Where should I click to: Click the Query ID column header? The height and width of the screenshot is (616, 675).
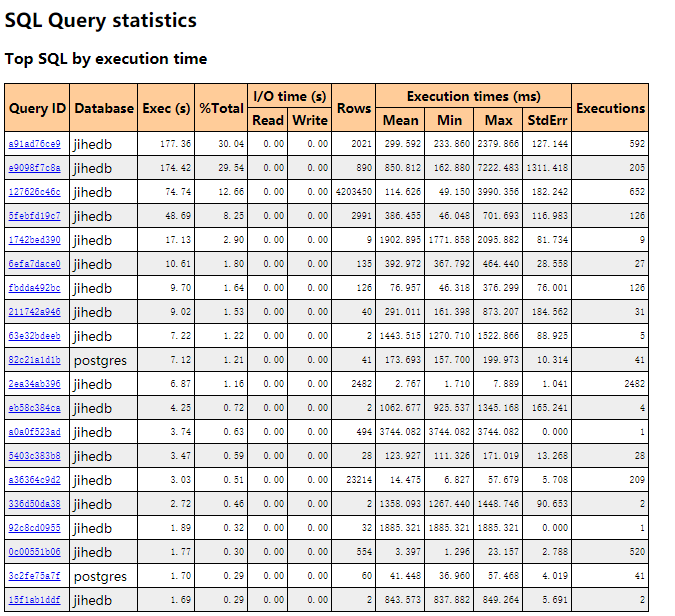click(37, 108)
